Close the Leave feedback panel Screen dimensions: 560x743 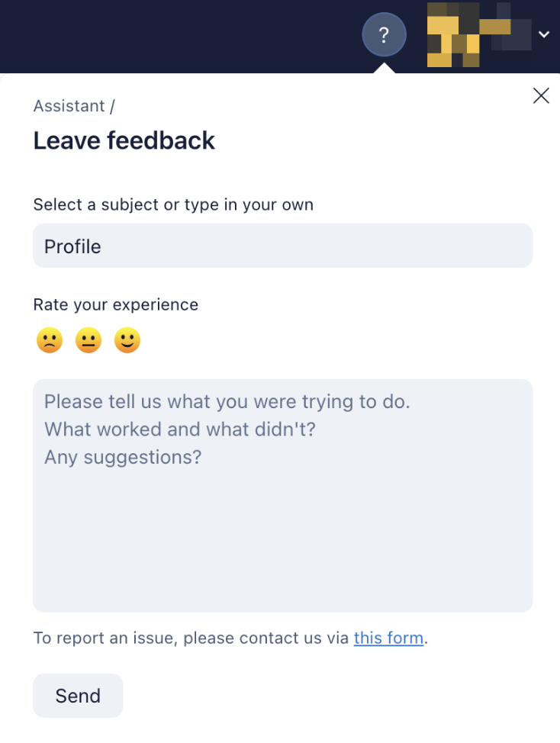541,95
